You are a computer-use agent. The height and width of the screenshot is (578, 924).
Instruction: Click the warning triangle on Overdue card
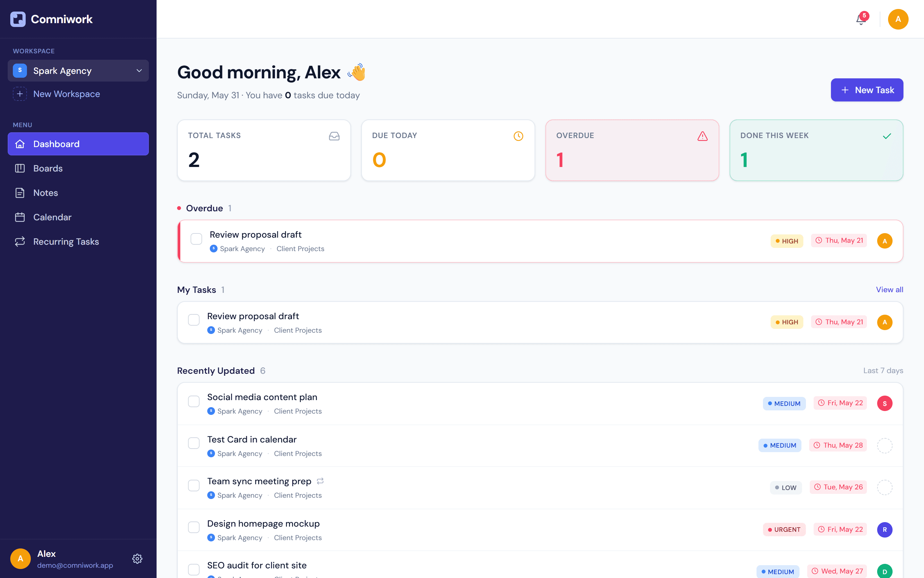click(x=702, y=136)
